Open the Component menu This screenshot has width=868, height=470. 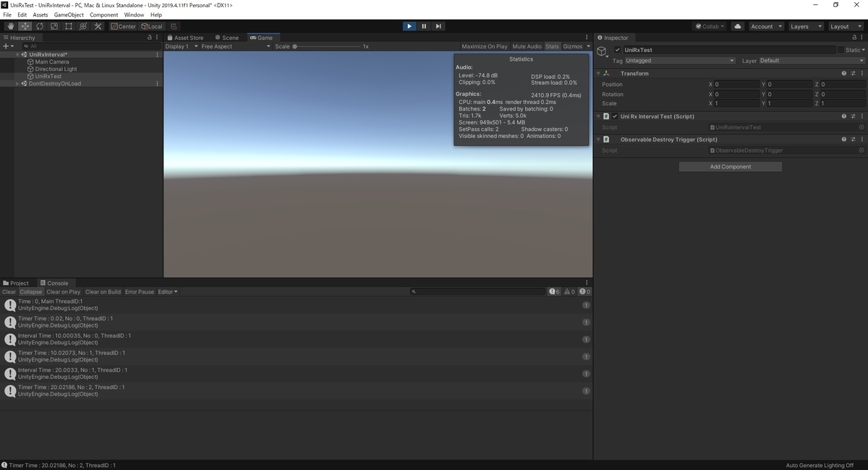pos(104,14)
